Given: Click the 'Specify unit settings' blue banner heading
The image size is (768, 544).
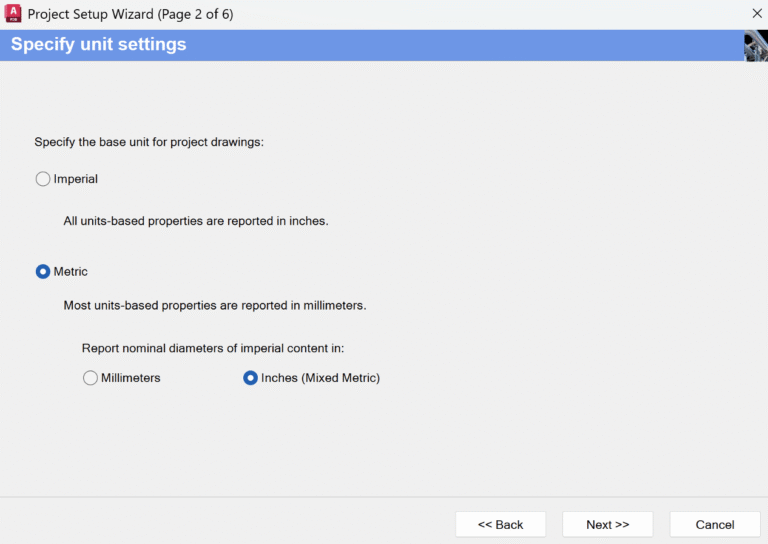Looking at the screenshot, I should (x=98, y=44).
